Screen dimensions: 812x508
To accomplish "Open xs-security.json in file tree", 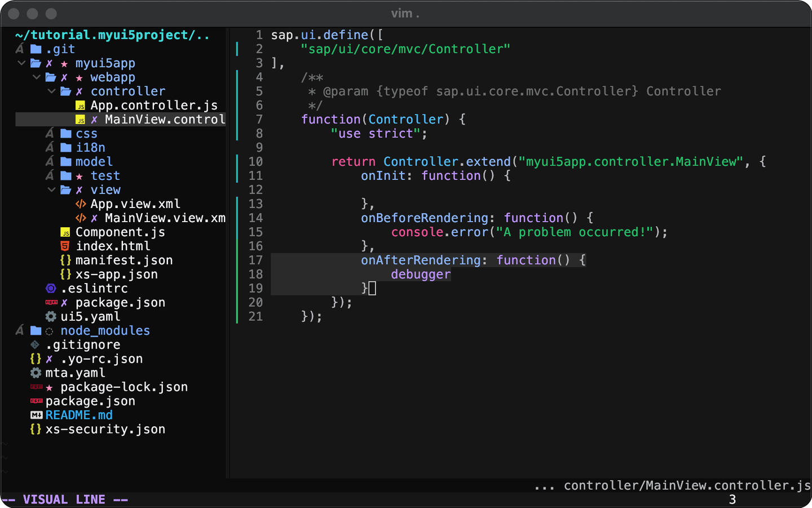I will coord(105,430).
